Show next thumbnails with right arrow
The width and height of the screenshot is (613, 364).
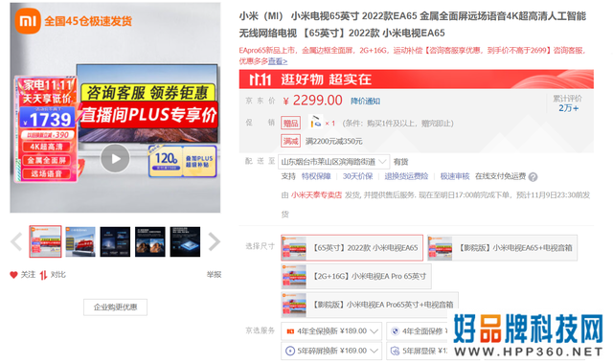(x=214, y=241)
